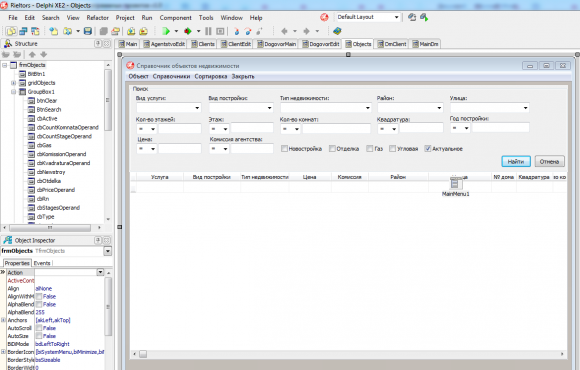The image size is (580, 370).
Task: Click the Save floppy disk toolbar icon
Action: (x=88, y=31)
